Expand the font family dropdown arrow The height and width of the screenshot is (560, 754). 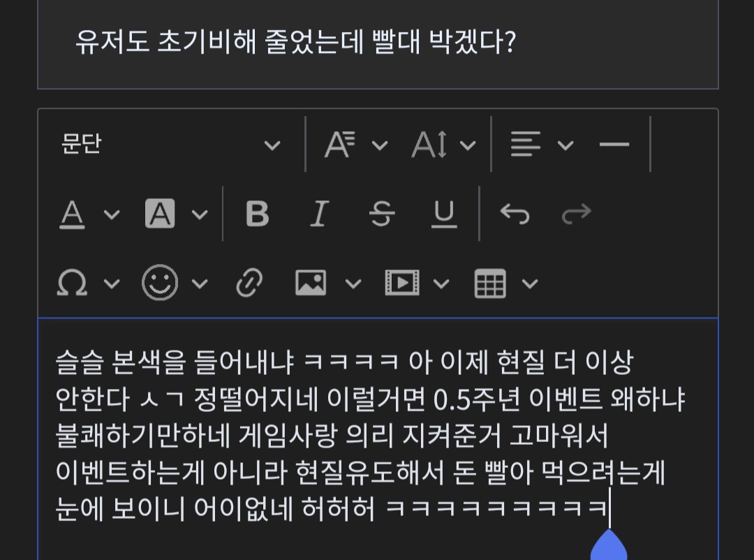380,145
